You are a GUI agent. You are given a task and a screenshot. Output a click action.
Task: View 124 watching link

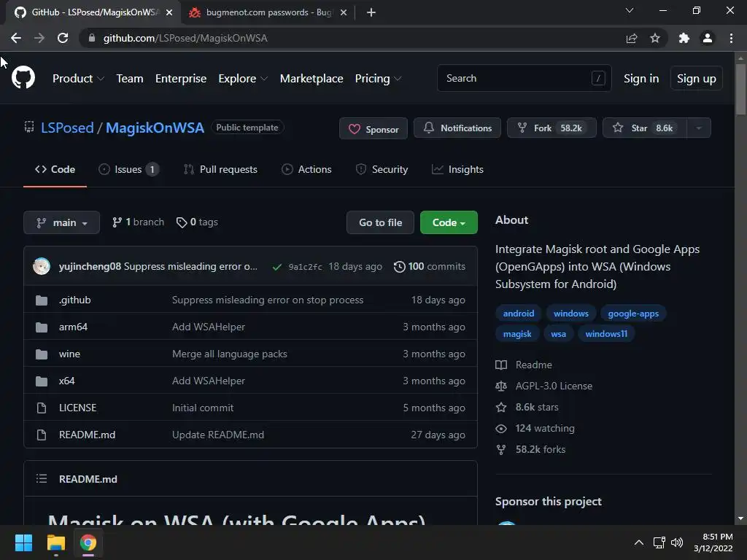544,428
